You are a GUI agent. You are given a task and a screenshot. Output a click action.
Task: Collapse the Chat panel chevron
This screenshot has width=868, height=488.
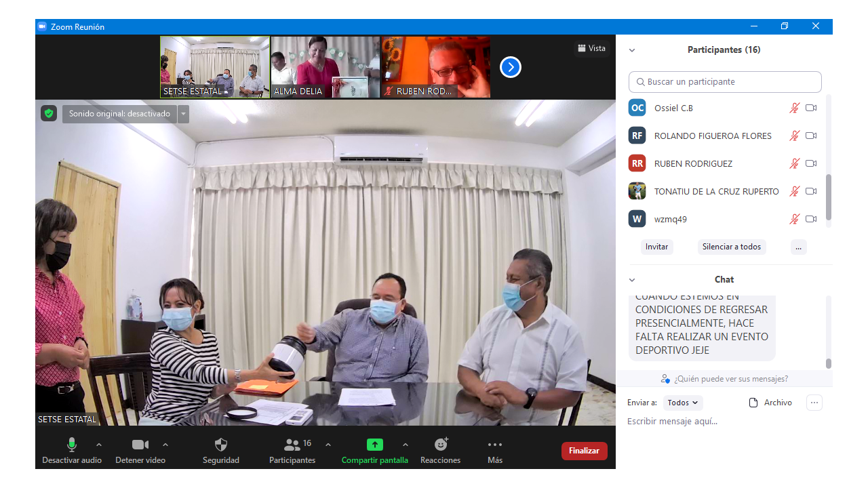[632, 280]
